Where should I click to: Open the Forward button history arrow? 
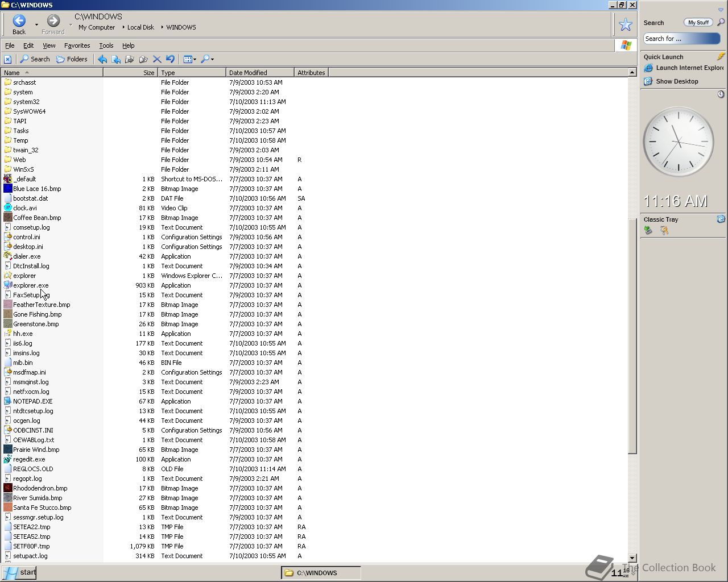[71, 25]
